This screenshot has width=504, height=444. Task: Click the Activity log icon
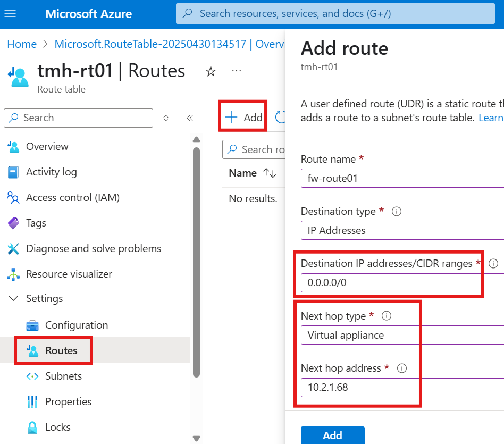click(13, 172)
